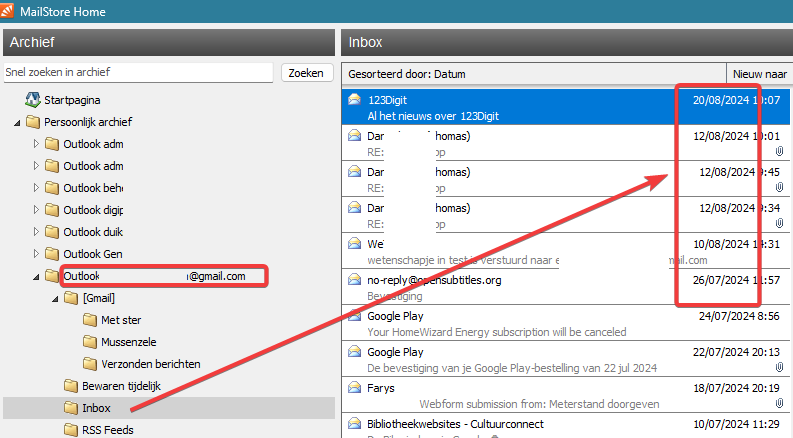Collapse the Persoonlijk archief tree node
The width and height of the screenshot is (793, 438).
point(17,122)
